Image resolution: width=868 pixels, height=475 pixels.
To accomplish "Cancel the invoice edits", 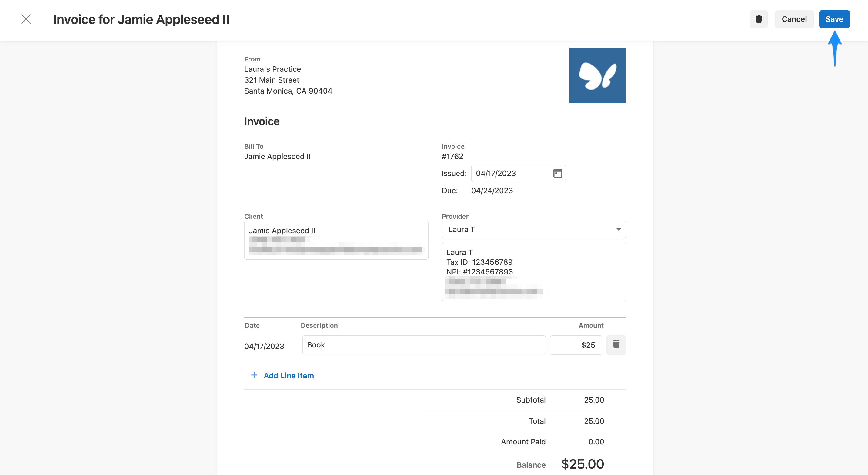I will point(794,19).
